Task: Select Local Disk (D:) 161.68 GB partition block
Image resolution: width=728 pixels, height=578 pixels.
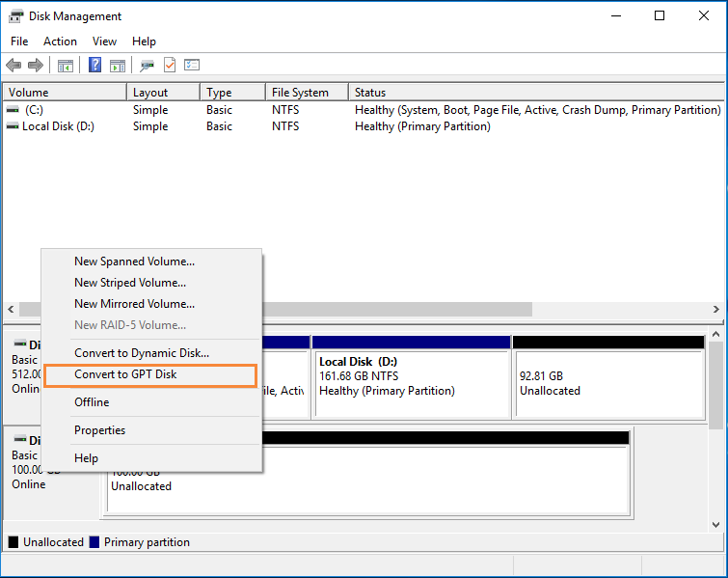Action: point(412,377)
